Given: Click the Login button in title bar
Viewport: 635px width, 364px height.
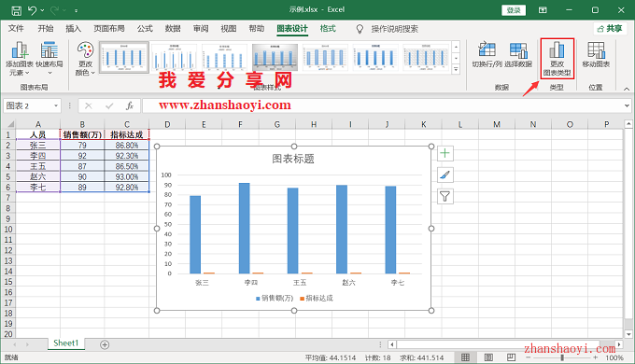Looking at the screenshot, I should (514, 10).
